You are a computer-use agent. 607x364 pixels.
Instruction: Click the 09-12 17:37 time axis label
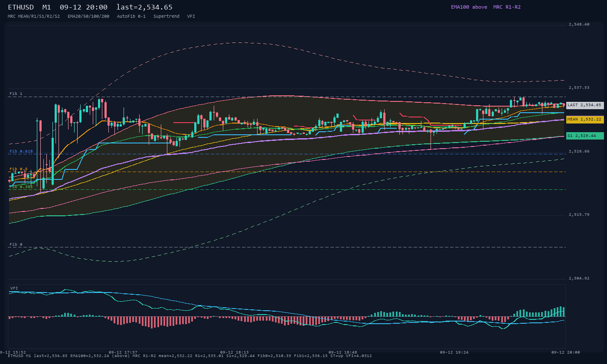click(x=123, y=353)
